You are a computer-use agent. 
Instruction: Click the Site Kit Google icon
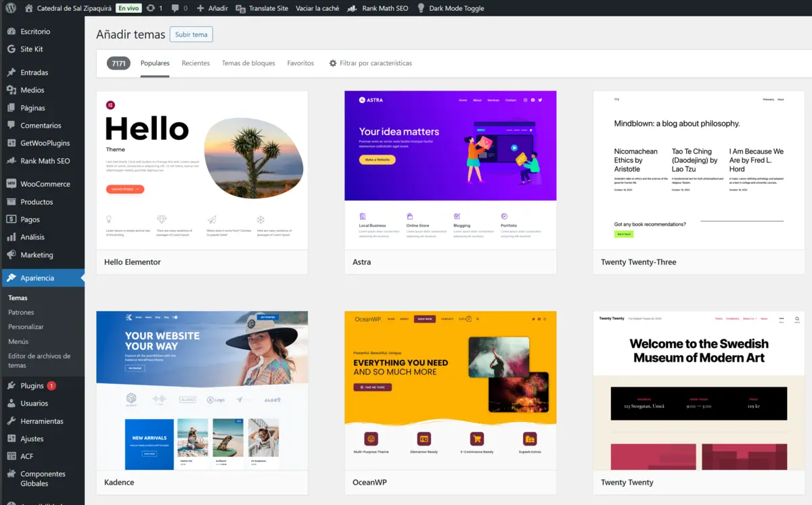click(11, 49)
